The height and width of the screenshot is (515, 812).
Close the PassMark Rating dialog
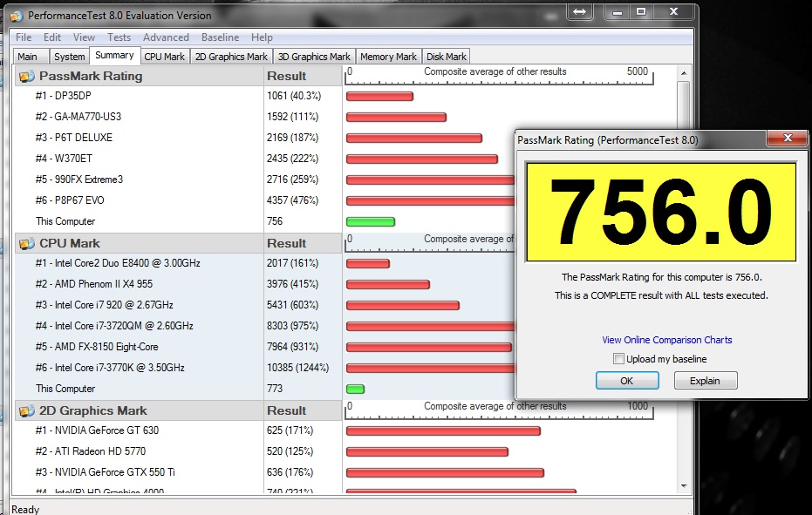click(788, 139)
